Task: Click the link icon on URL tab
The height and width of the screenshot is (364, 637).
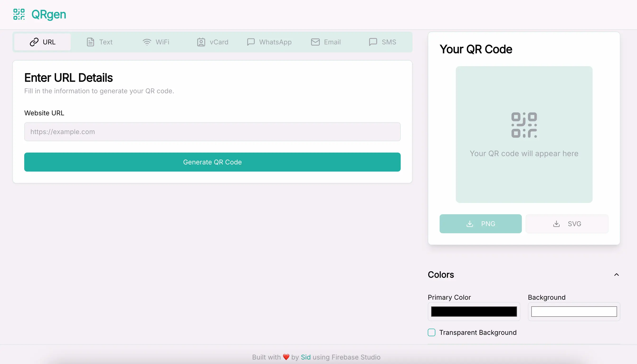Action: pos(34,42)
